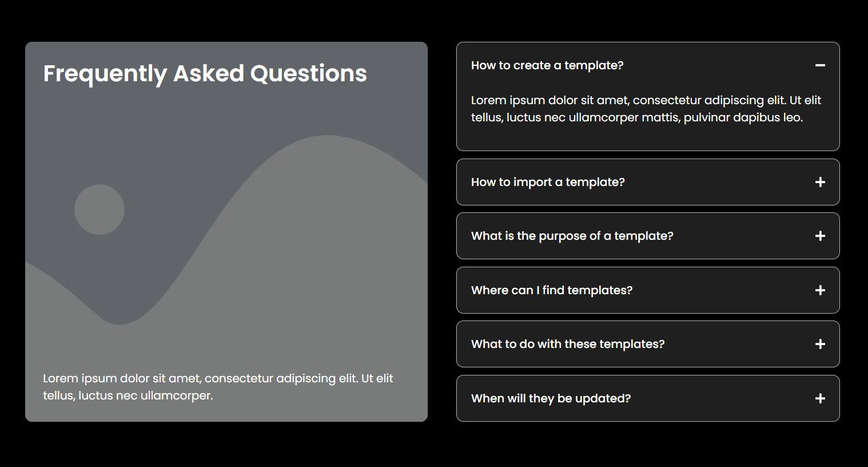Expand 'What to do with these templates?' item

pyautogui.click(x=648, y=344)
